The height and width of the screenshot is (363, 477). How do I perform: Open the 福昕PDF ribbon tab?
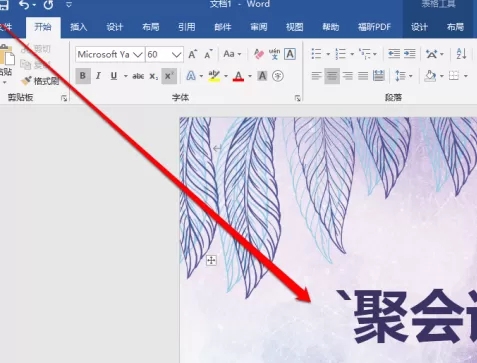tap(374, 27)
